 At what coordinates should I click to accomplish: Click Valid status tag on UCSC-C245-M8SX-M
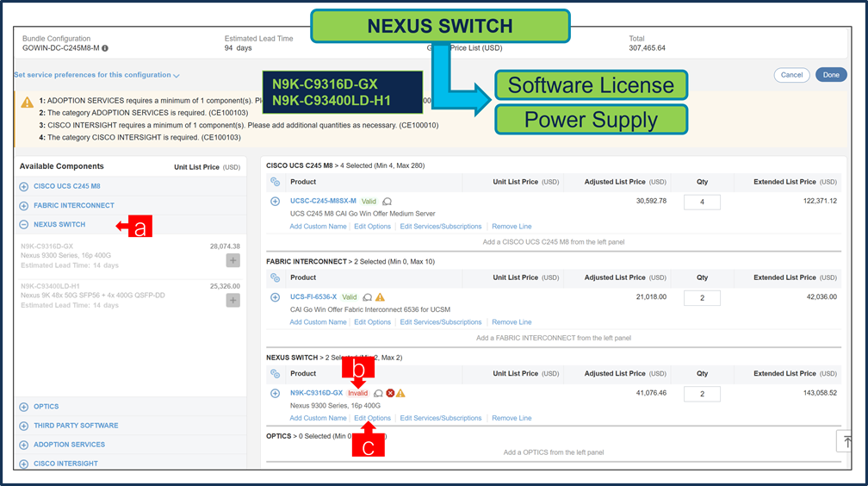click(369, 201)
